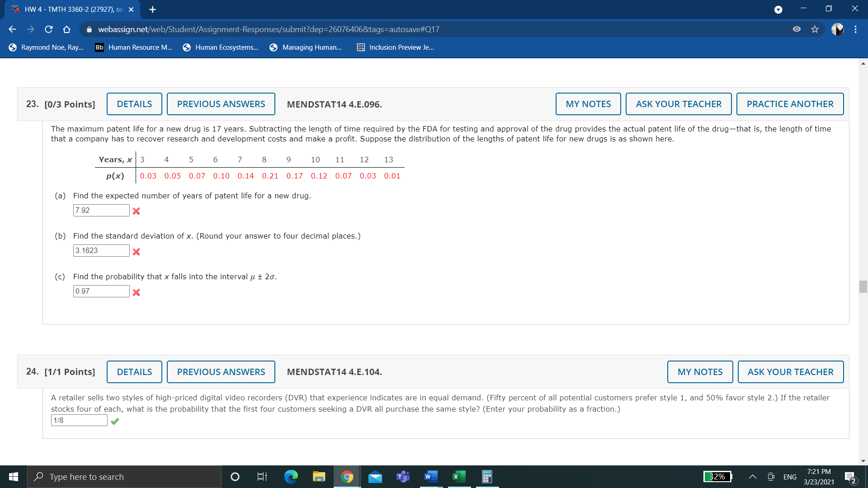Toggle the page preview eye icon in the omnibox

click(x=796, y=29)
